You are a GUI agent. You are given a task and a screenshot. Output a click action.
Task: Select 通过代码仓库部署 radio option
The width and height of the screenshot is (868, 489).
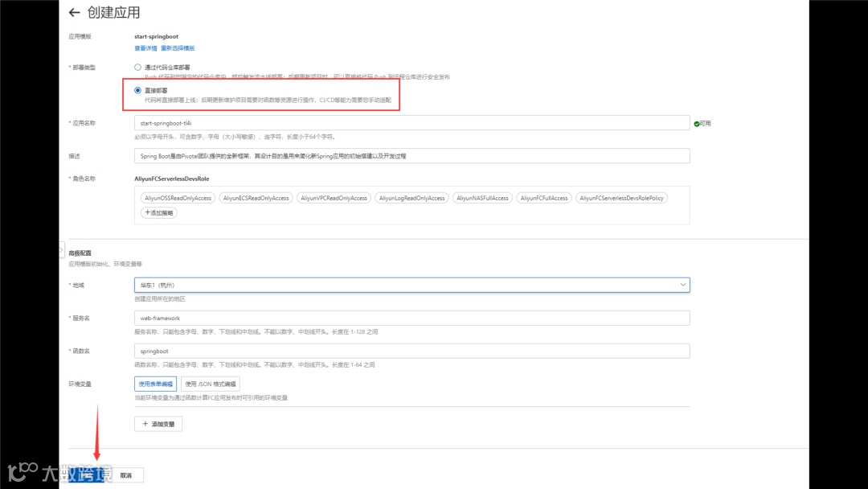pyautogui.click(x=138, y=67)
